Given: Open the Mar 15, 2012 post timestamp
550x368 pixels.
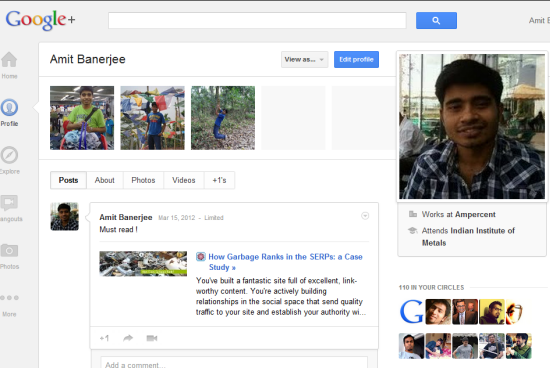Looking at the screenshot, I should tap(176, 218).
